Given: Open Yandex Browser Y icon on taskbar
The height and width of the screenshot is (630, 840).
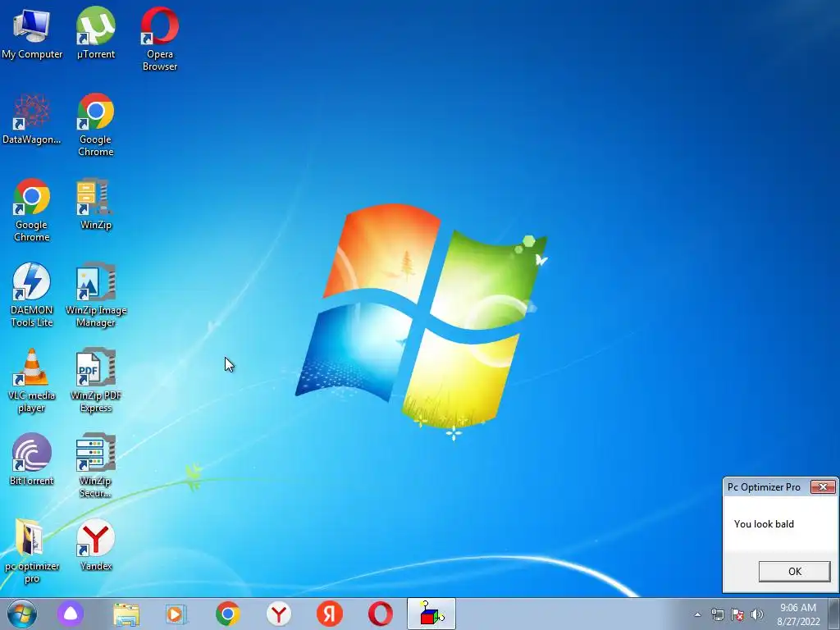Looking at the screenshot, I should 279,614.
